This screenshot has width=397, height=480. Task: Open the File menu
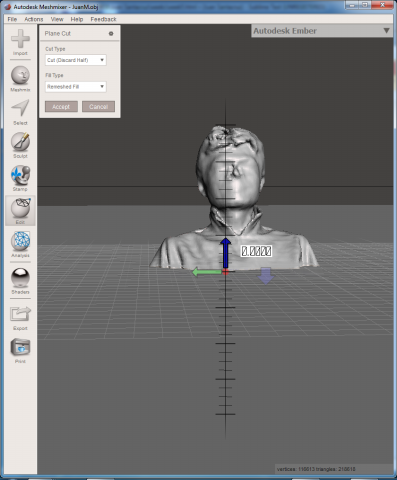coord(12,19)
